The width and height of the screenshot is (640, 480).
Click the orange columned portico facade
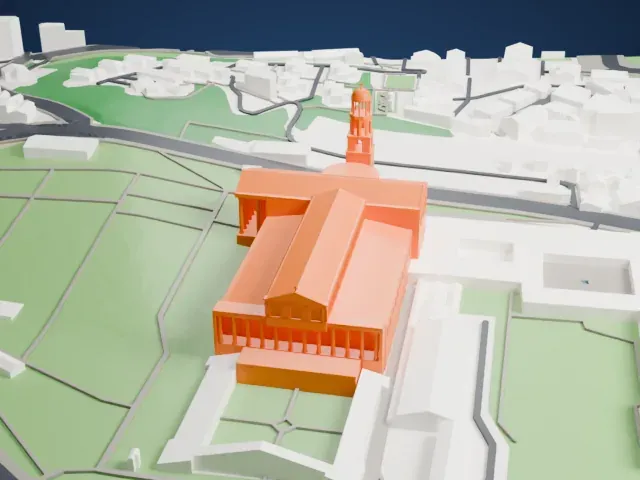[299, 340]
